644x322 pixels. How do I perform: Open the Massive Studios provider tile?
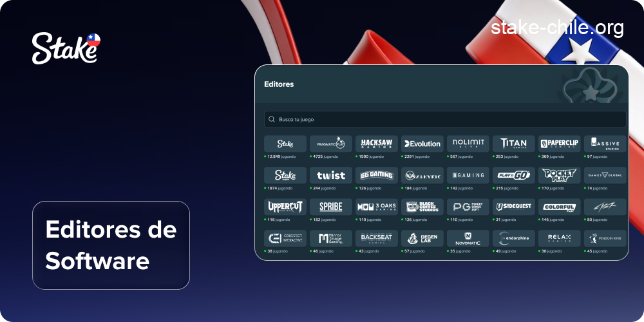[605, 144]
